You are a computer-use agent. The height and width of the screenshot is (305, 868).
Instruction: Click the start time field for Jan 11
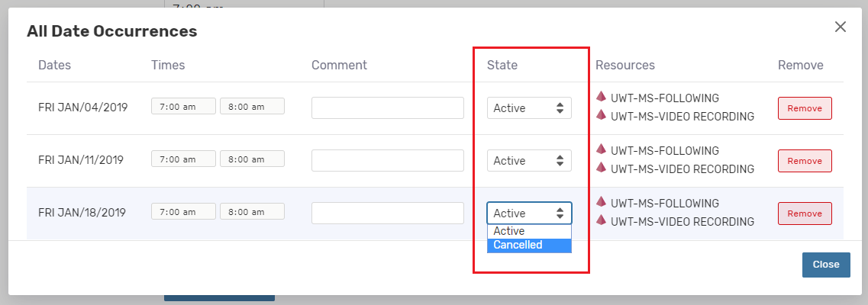pos(184,159)
